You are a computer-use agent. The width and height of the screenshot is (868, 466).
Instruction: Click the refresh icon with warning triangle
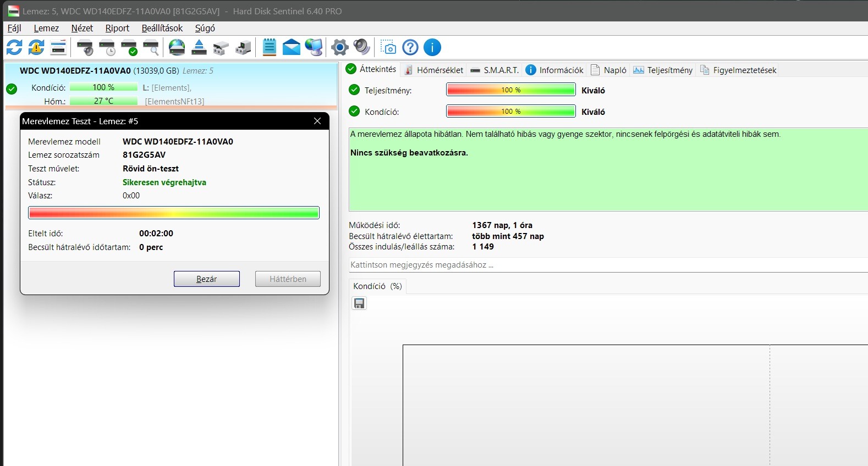[x=36, y=48]
